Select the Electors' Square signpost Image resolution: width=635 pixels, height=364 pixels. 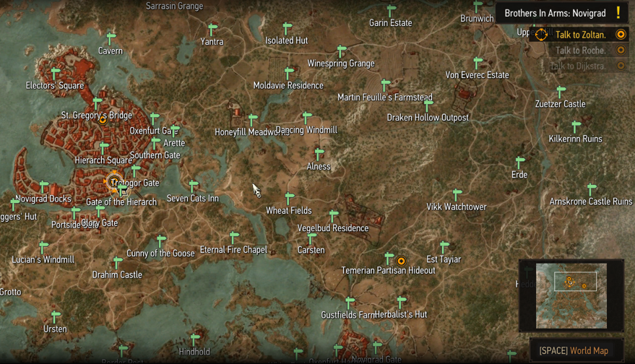pyautogui.click(x=56, y=73)
